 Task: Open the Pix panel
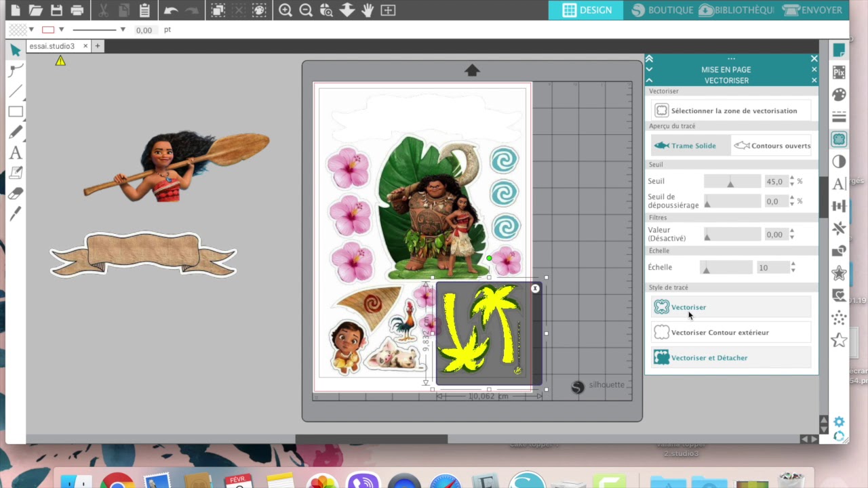(839, 73)
